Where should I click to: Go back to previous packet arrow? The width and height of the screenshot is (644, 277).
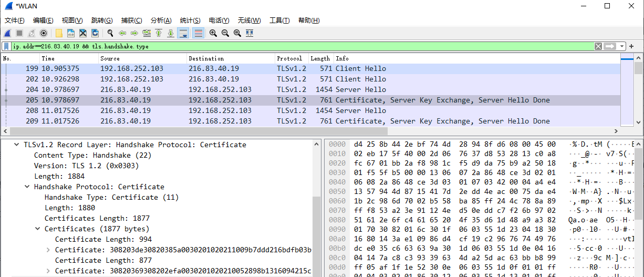[122, 33]
